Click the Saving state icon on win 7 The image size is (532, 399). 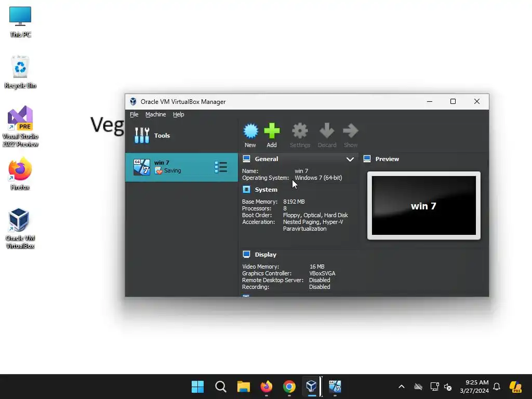point(158,170)
